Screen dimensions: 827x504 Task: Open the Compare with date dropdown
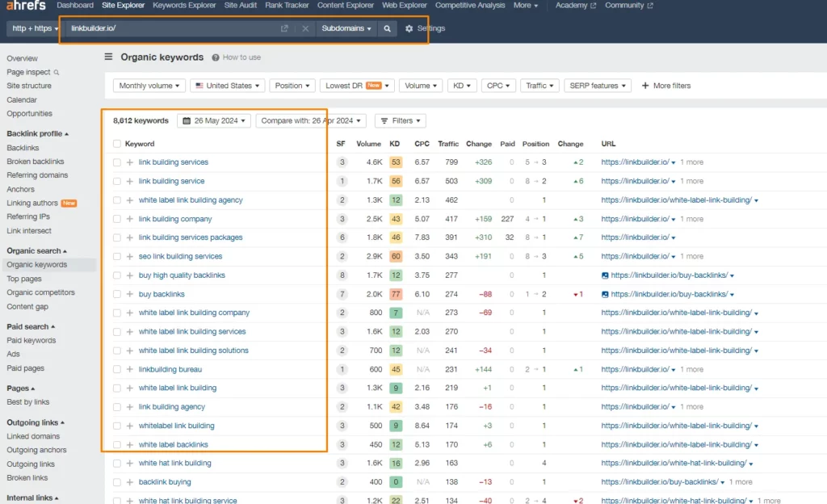coord(311,120)
